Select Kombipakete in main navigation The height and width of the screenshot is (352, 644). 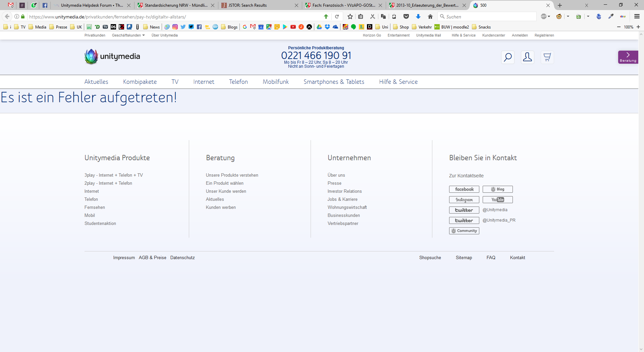(x=140, y=82)
